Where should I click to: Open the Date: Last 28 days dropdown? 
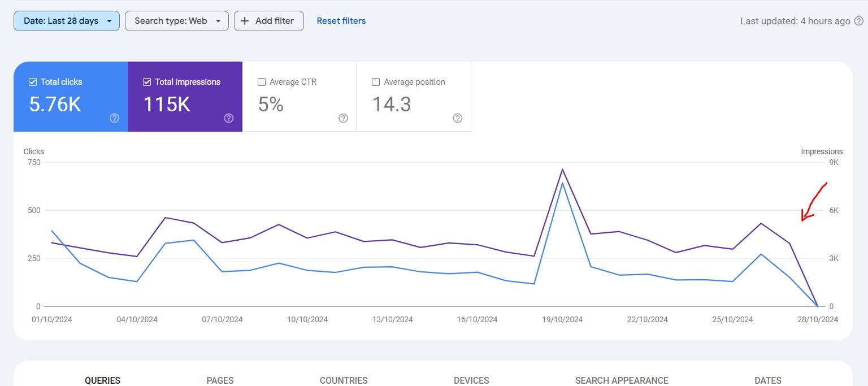[x=67, y=21]
